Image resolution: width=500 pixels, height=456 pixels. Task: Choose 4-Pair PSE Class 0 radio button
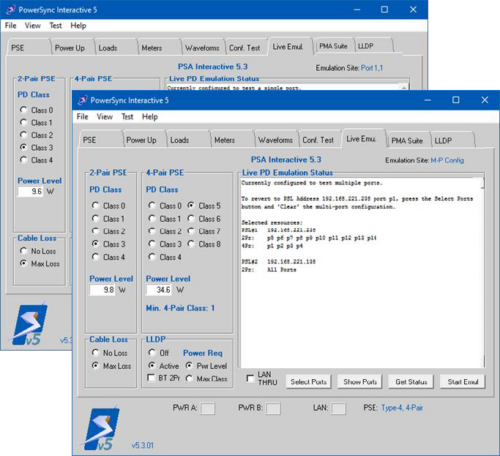(x=152, y=205)
